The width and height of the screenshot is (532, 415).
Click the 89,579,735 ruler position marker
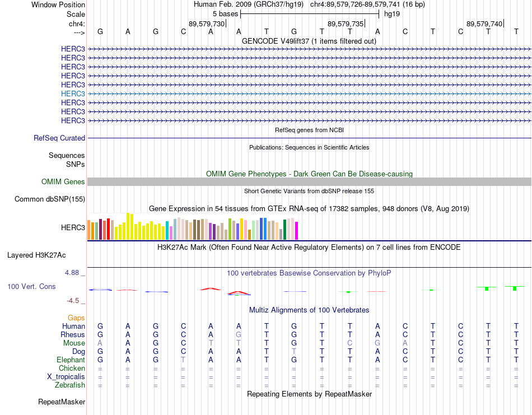pyautogui.click(x=346, y=24)
